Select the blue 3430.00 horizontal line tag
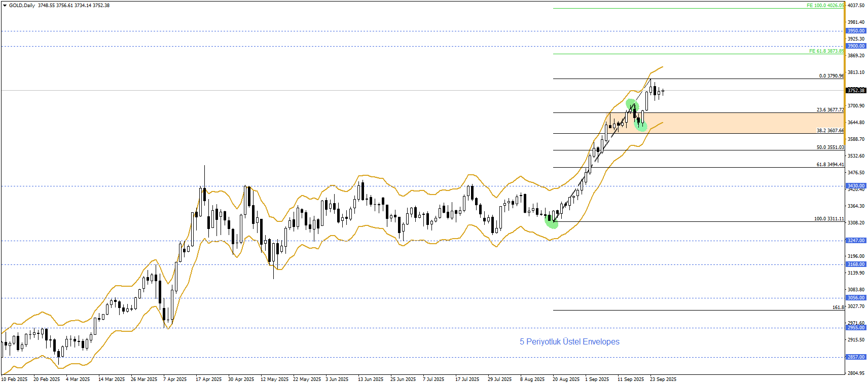Viewport: 868px width, 385px height. (856, 186)
